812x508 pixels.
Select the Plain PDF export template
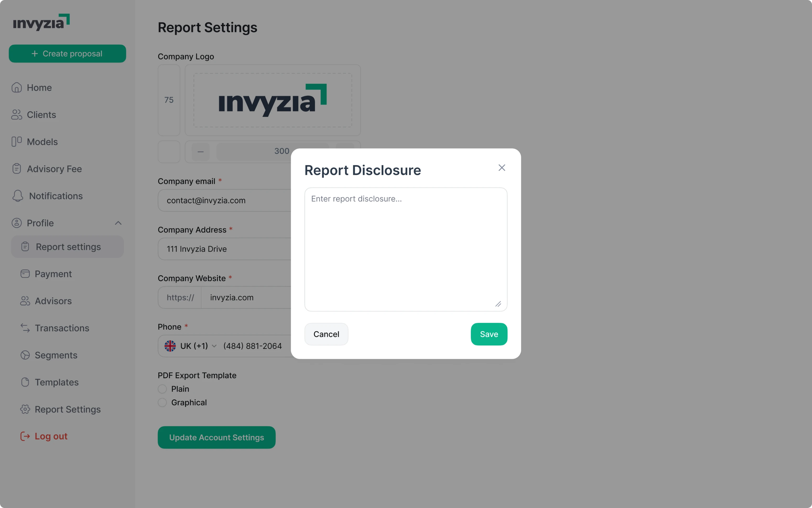coord(162,389)
